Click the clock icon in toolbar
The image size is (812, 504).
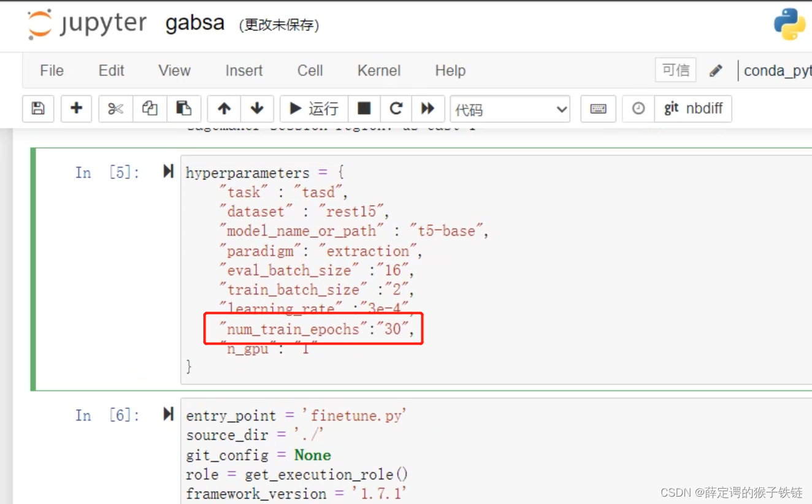(638, 109)
